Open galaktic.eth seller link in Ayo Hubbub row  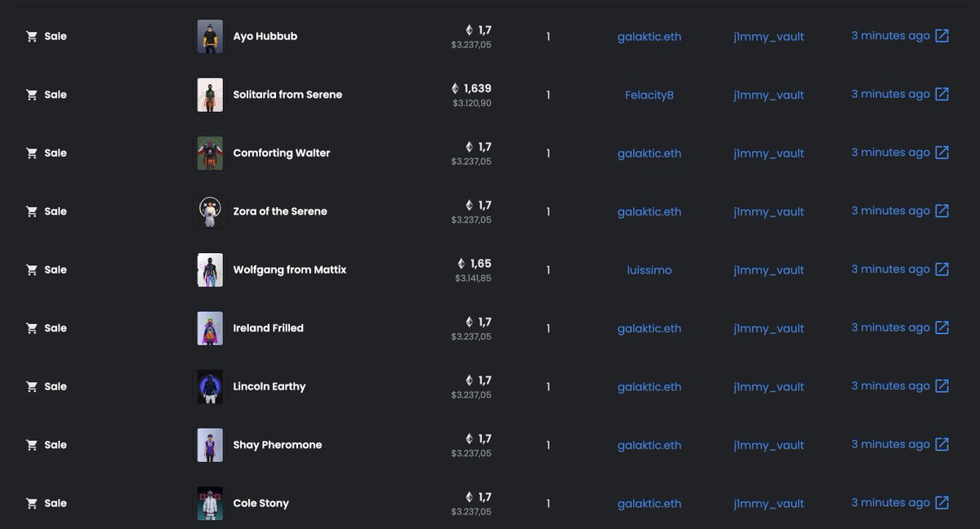pyautogui.click(x=649, y=37)
